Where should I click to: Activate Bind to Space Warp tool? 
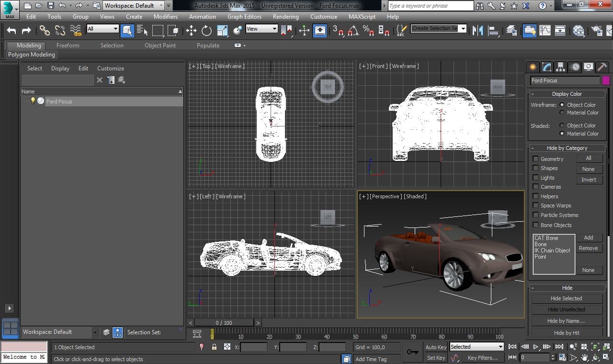[x=76, y=31]
